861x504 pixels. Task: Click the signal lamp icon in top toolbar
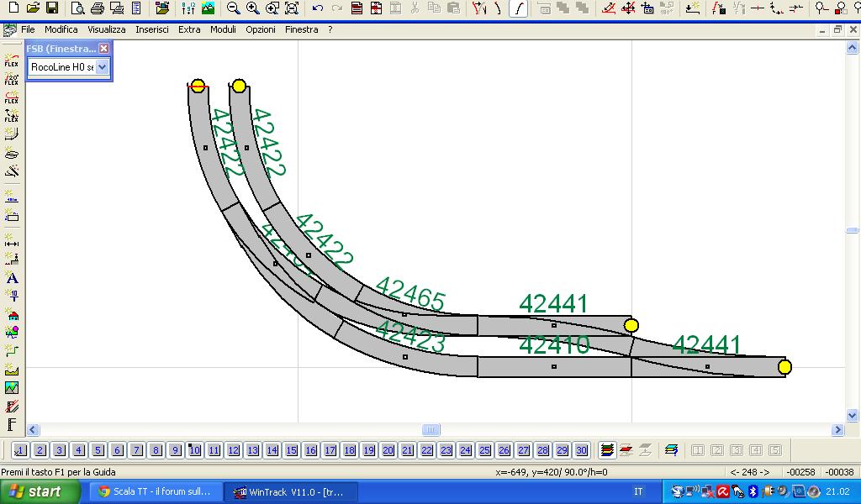(821, 8)
